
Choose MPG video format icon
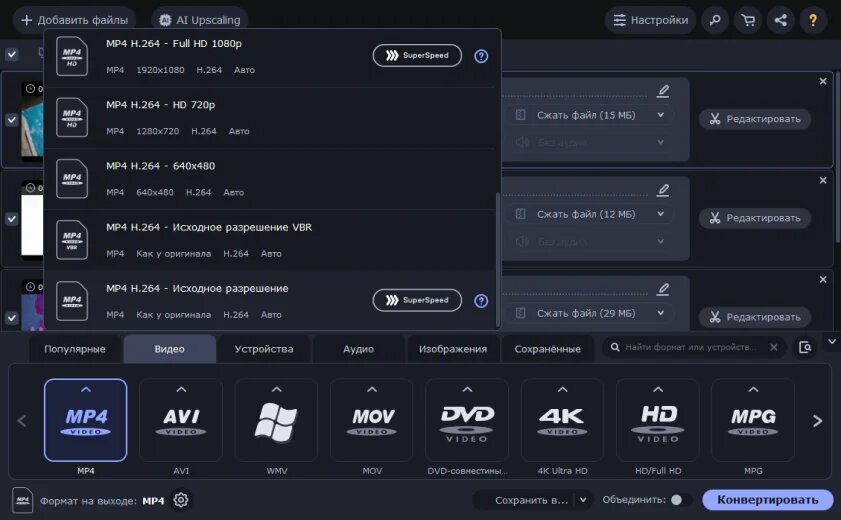(753, 420)
